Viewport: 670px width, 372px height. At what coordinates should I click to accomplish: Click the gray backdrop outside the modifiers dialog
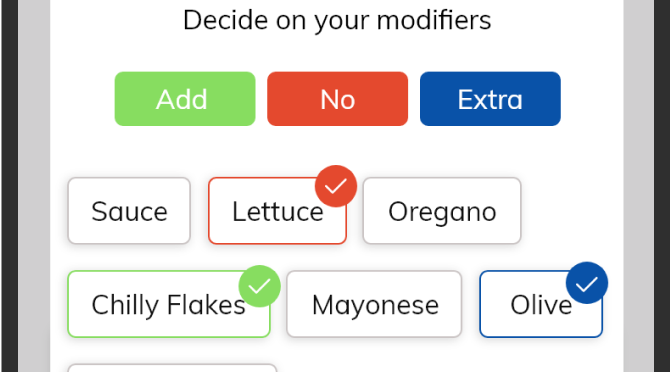[34, 186]
